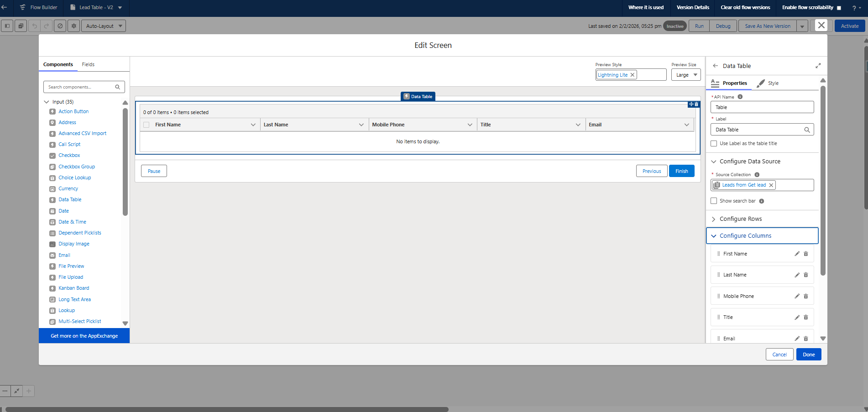The width and height of the screenshot is (868, 412).
Task: Check the Show search bar option
Action: 714,201
